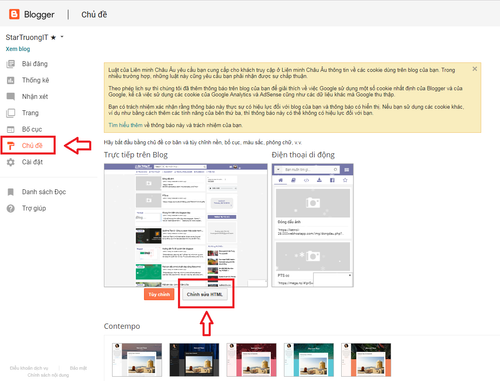The image size is (500, 381).
Task: Click the Thống kê stats icon
Action: coord(11,80)
